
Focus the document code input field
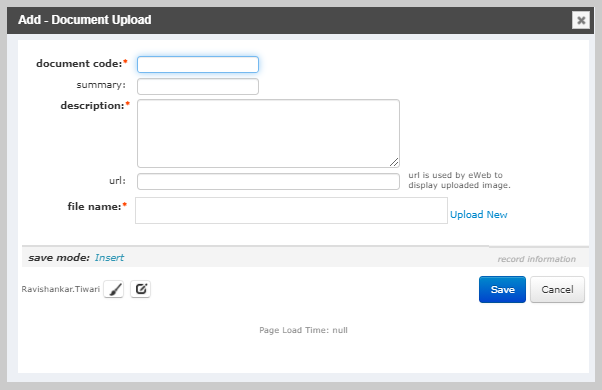pos(198,64)
